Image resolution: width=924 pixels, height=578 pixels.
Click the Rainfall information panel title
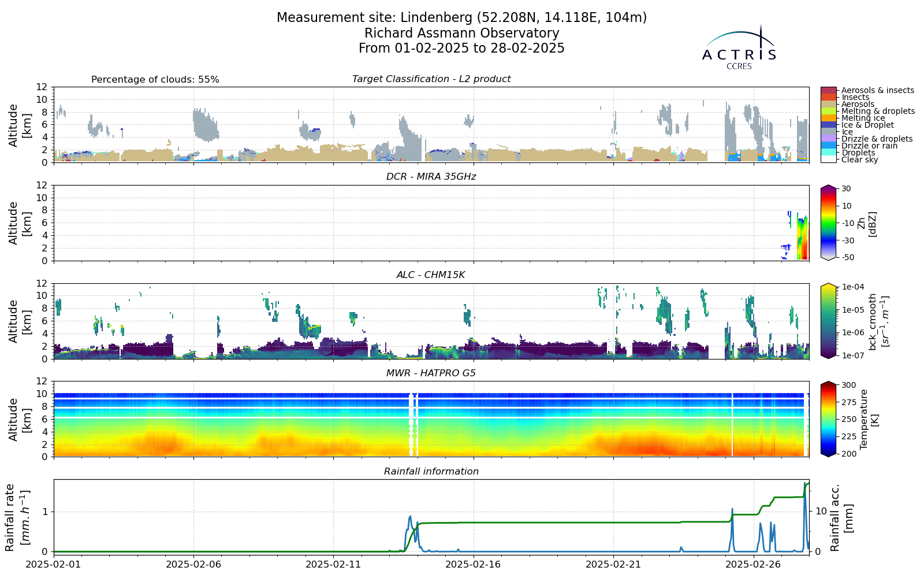coord(431,472)
